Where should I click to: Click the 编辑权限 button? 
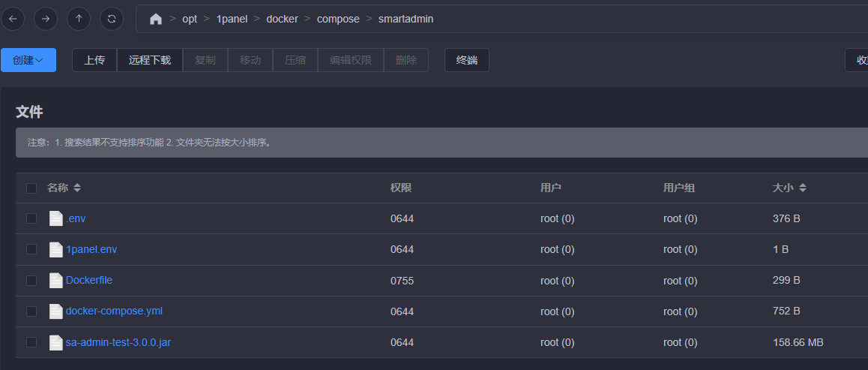(350, 60)
